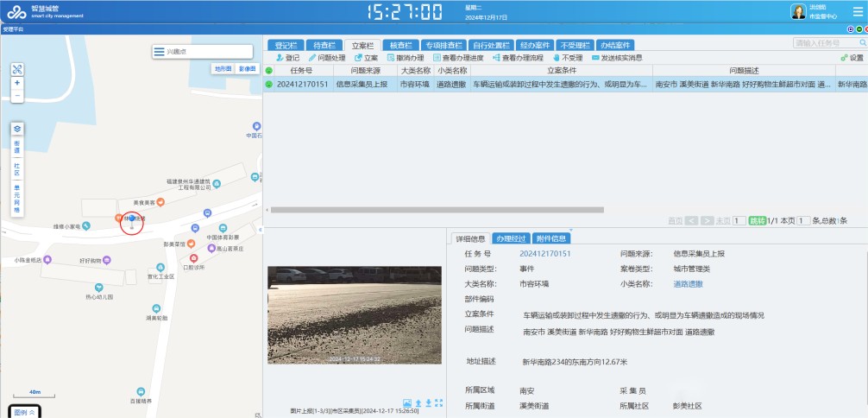Screen dimensions: 868x418
Task: Click the green 跳转 jump button
Action: coord(757,221)
